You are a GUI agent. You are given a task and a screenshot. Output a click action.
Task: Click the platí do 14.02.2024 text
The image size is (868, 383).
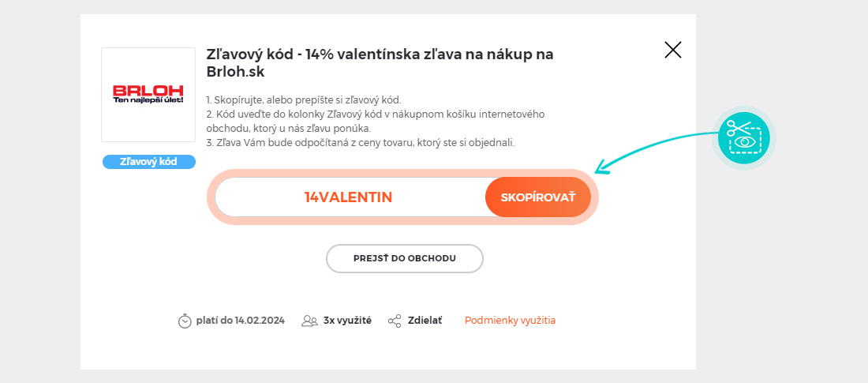tap(240, 321)
